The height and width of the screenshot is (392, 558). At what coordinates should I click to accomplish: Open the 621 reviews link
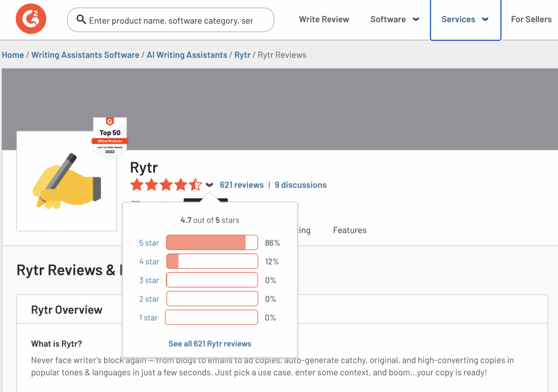pos(241,185)
